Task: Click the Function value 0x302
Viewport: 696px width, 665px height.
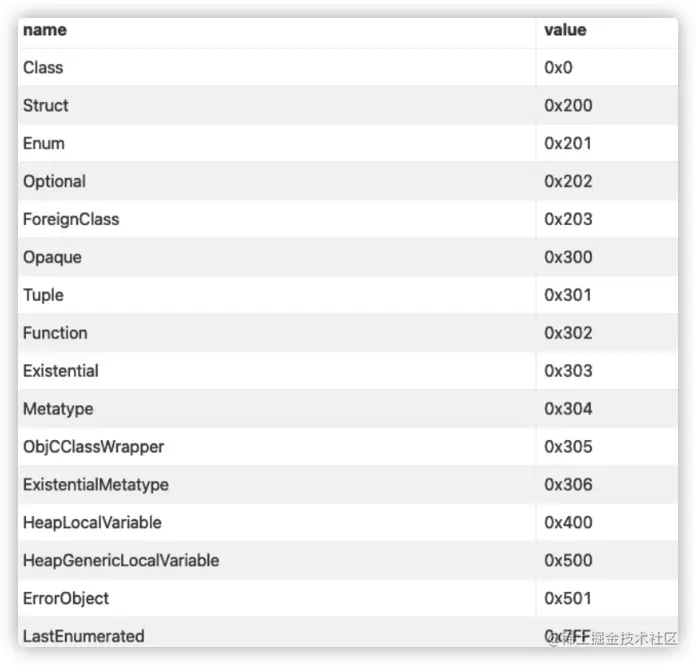Action: tap(568, 333)
